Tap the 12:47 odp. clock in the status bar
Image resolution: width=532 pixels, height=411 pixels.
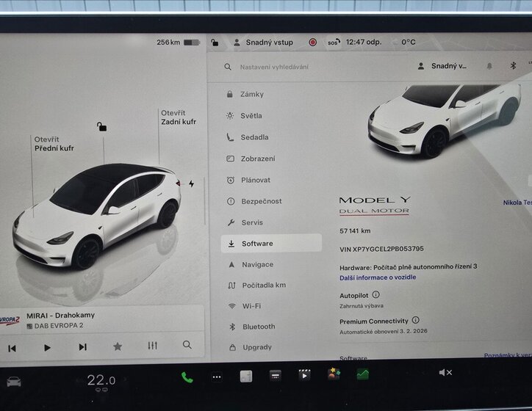364,43
